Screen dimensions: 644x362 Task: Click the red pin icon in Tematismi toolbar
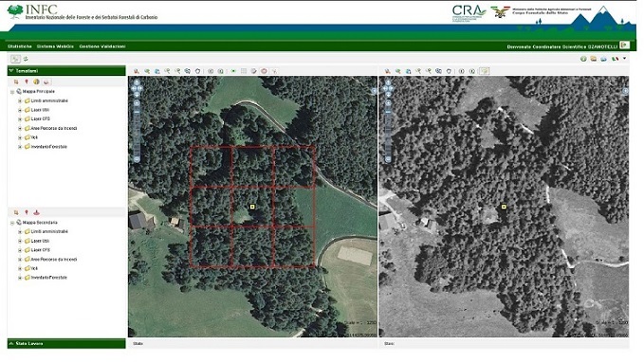coord(27,82)
